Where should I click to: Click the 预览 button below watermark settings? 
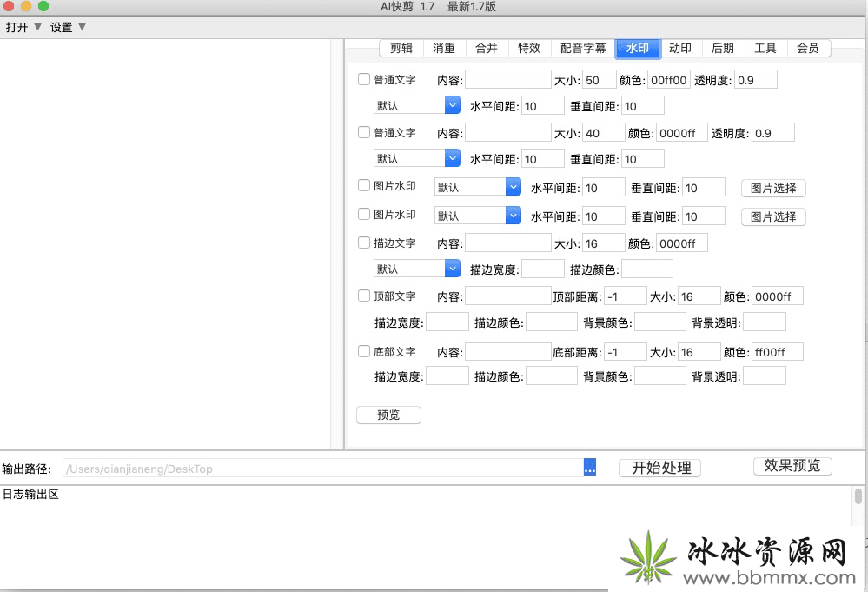coord(388,416)
